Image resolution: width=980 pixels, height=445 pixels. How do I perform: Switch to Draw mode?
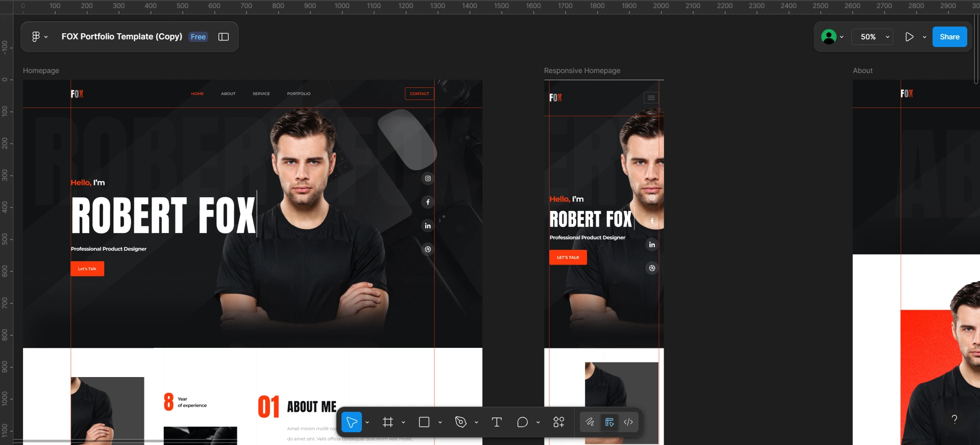coord(590,422)
